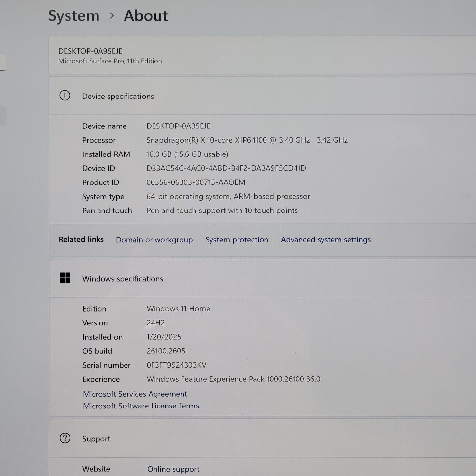Screen dimensions: 476x476
Task: Click the Related links label
Action: point(81,239)
